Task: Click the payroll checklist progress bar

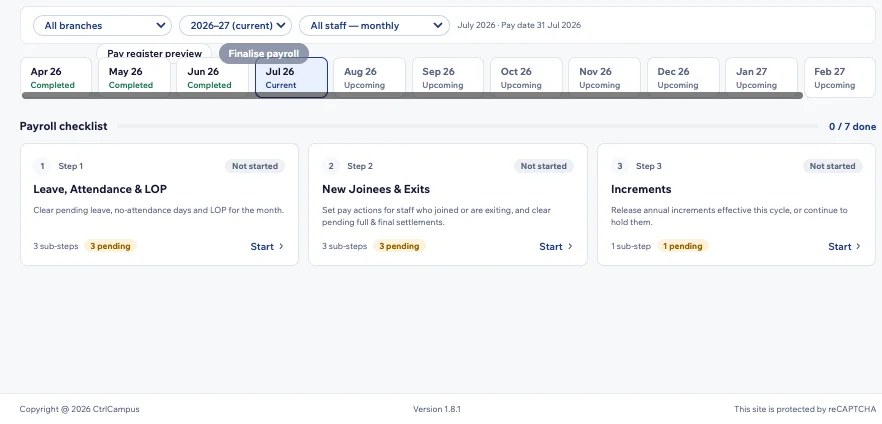Action: coord(468,127)
